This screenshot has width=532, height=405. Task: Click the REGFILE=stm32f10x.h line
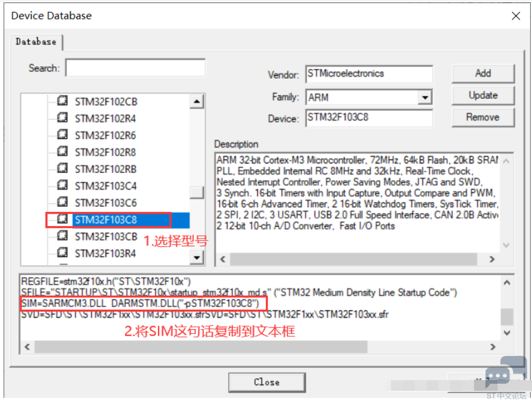click(x=106, y=281)
